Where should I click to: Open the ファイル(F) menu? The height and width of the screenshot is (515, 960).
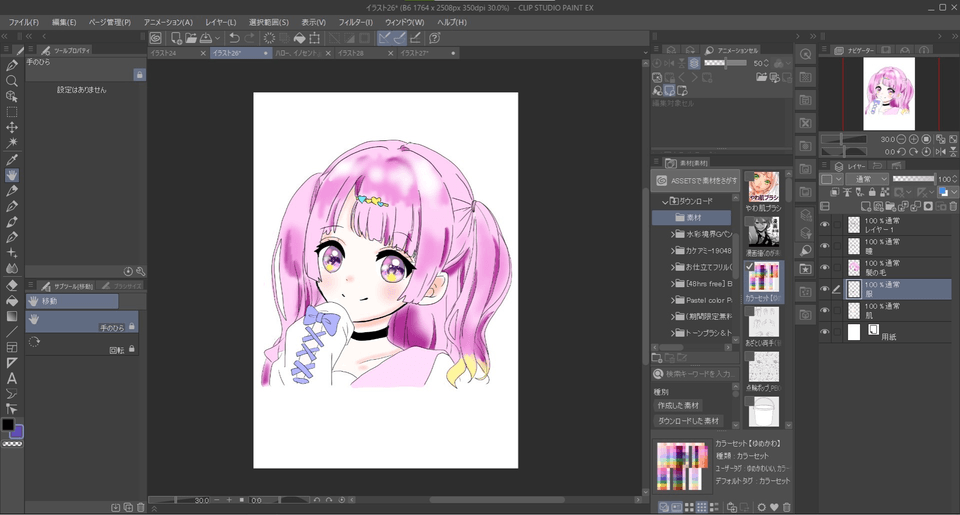click(24, 22)
